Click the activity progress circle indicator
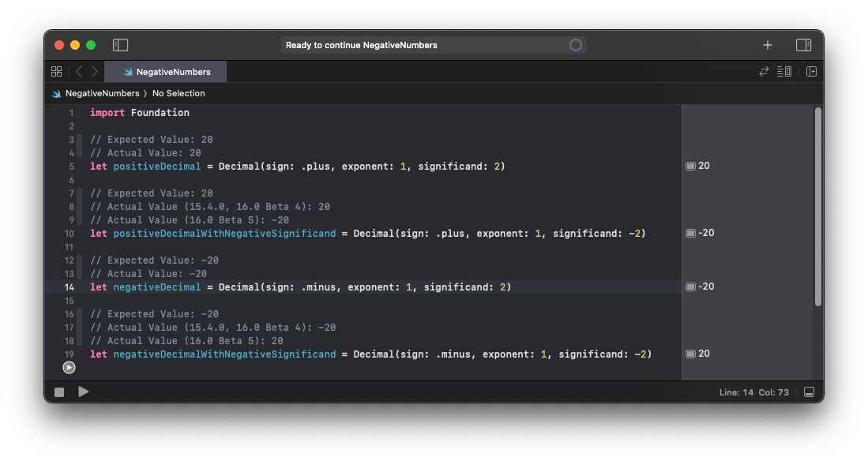The width and height of the screenshot is (868, 461). pyautogui.click(x=576, y=45)
